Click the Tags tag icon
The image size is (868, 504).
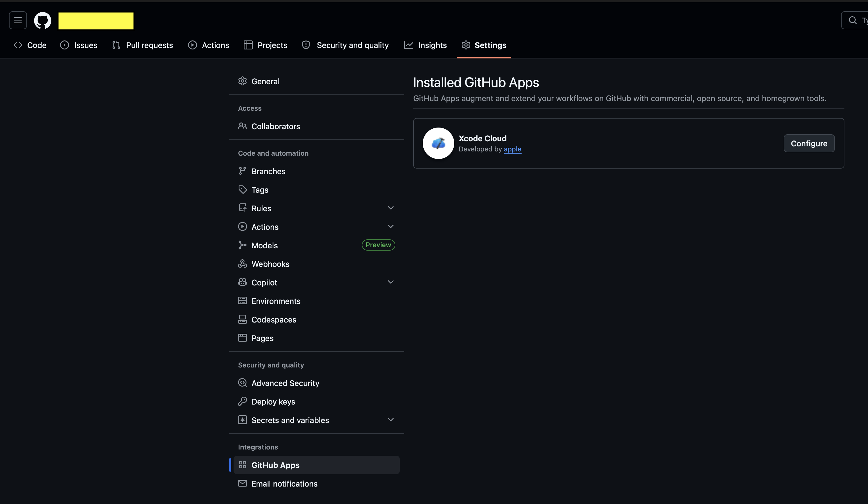pyautogui.click(x=243, y=190)
